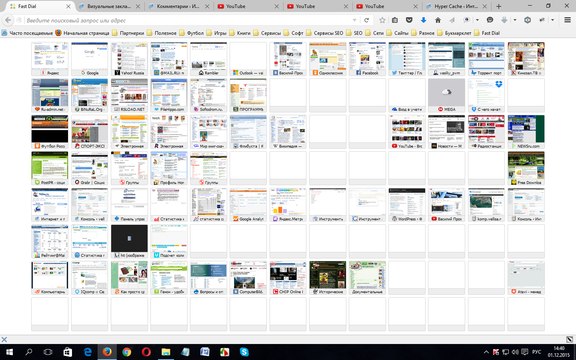Open the Fast Dial bookmarks folder

coord(487,33)
